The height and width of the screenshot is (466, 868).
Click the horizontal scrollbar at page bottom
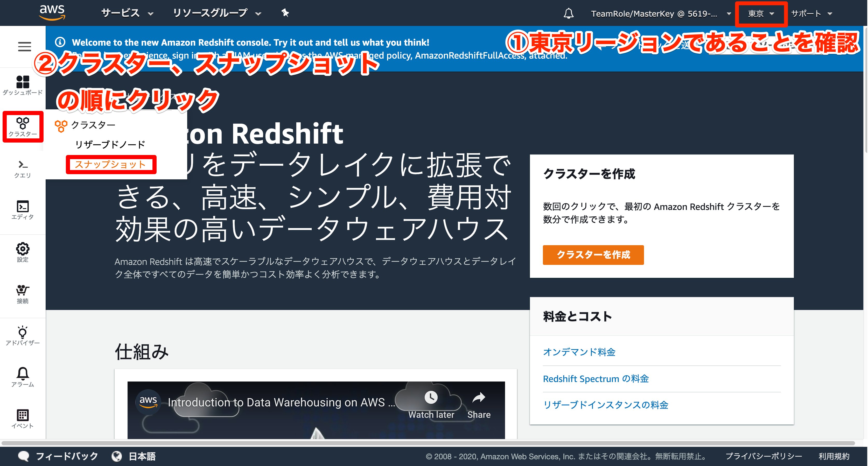428,443
